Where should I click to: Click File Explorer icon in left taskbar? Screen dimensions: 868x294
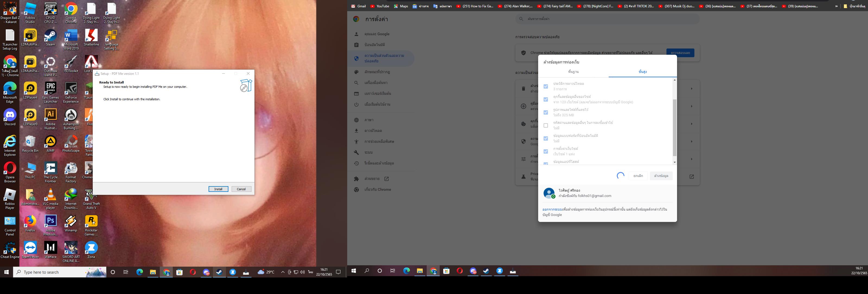pyautogui.click(x=153, y=272)
